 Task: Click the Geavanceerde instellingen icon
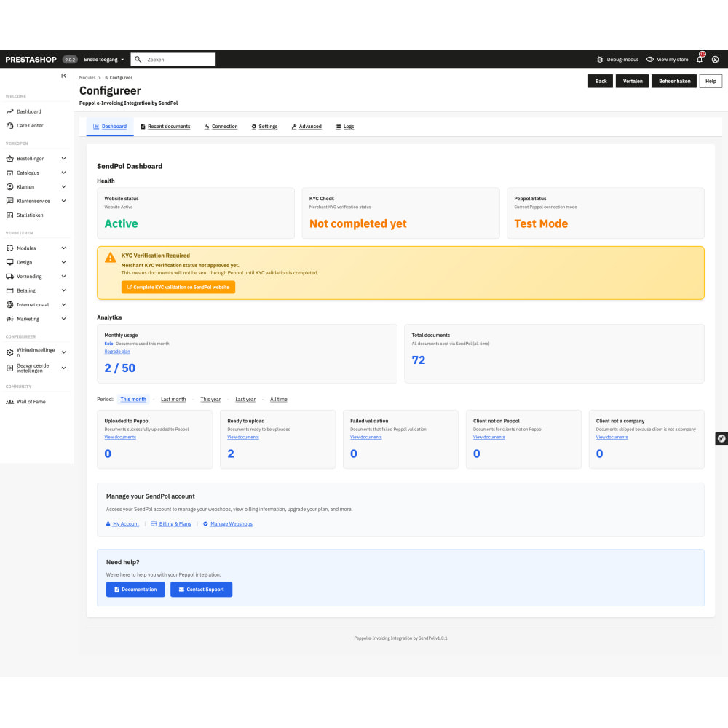coord(9,368)
